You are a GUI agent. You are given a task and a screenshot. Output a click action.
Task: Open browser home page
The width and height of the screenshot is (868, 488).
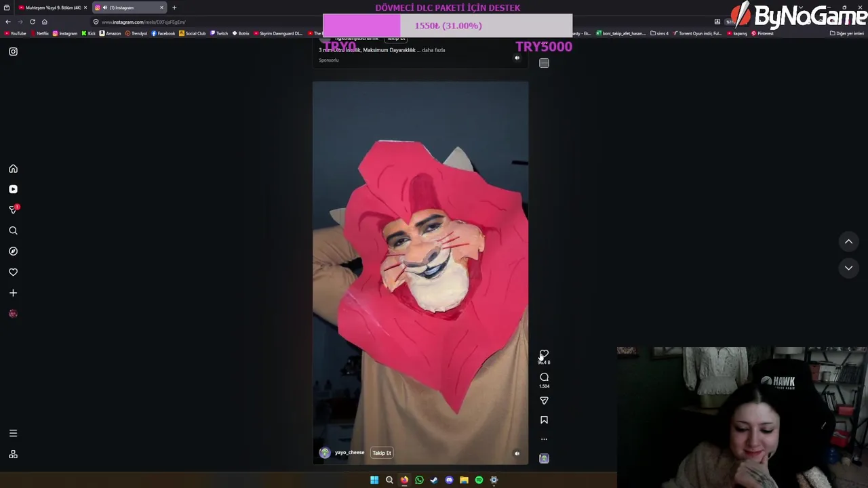(45, 22)
